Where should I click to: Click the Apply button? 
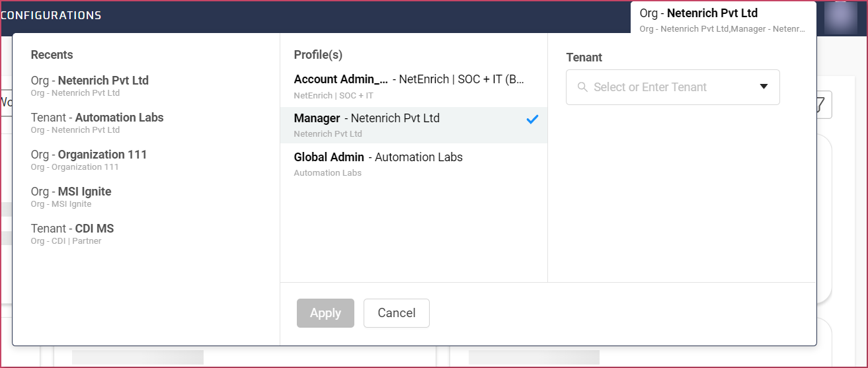pos(325,313)
